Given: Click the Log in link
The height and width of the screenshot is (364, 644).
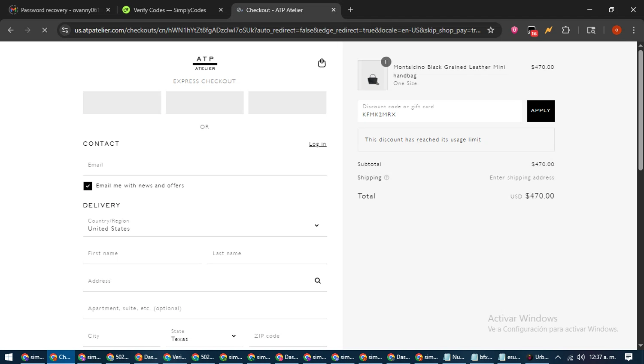Looking at the screenshot, I should [318, 144].
